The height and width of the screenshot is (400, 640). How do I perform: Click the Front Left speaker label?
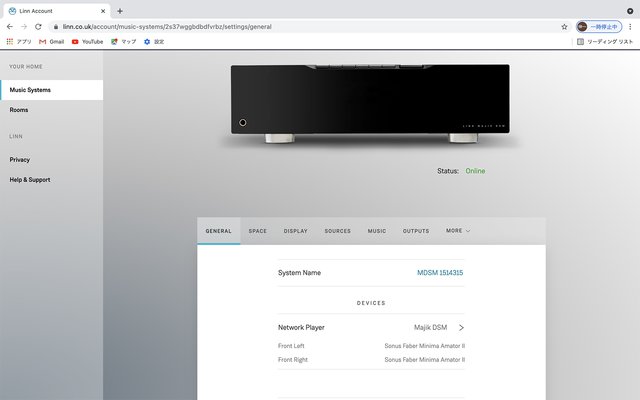click(x=291, y=346)
